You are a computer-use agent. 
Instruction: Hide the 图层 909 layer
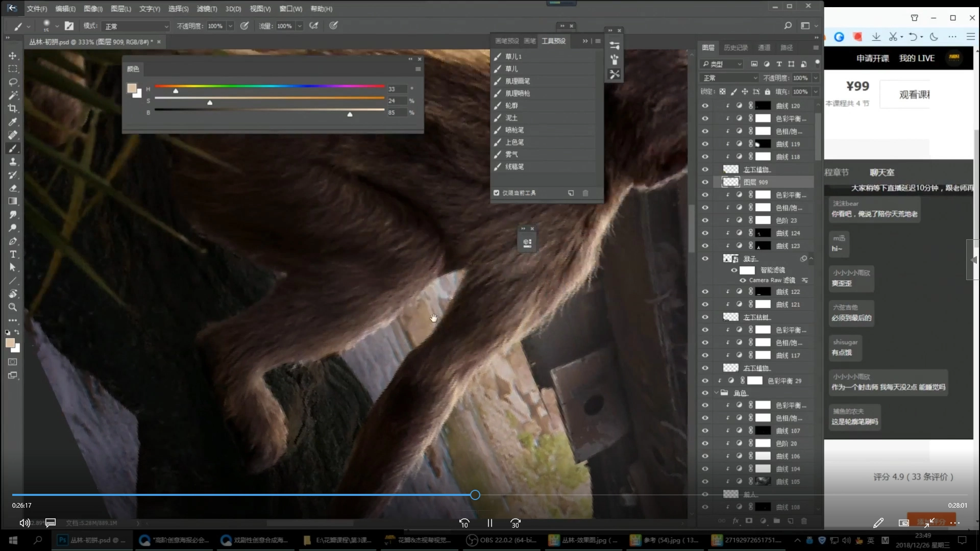[x=705, y=182]
